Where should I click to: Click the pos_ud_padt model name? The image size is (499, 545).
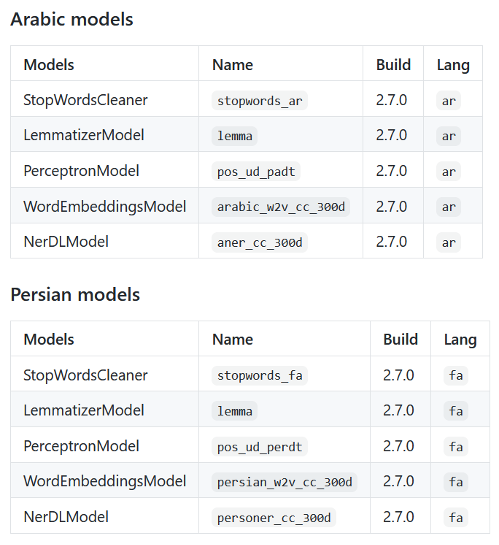coord(256,171)
